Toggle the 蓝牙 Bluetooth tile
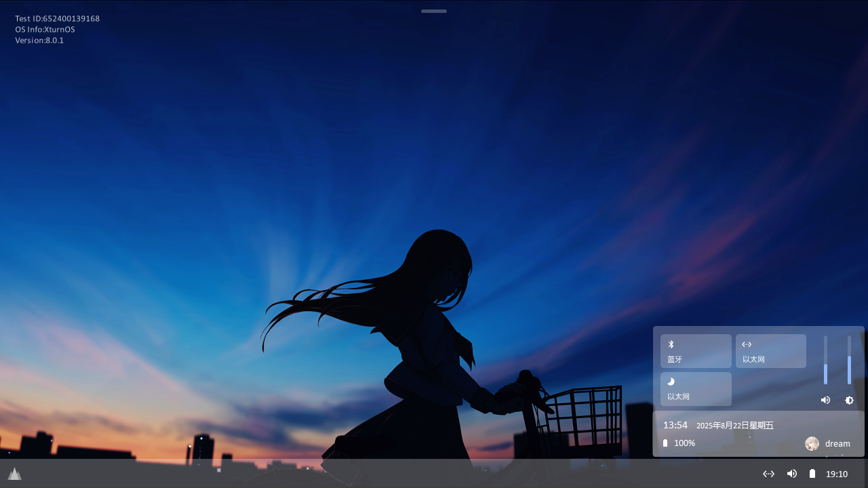868x488 pixels. pyautogui.click(x=696, y=351)
